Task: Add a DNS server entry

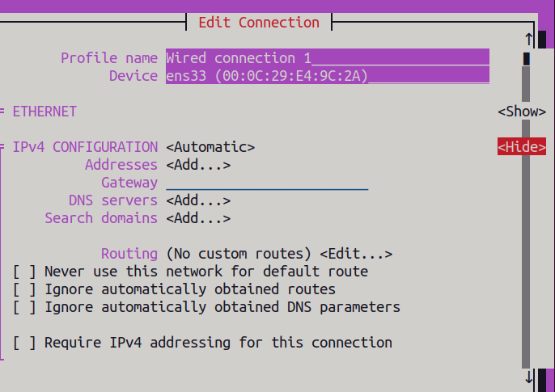Action: pos(198,200)
